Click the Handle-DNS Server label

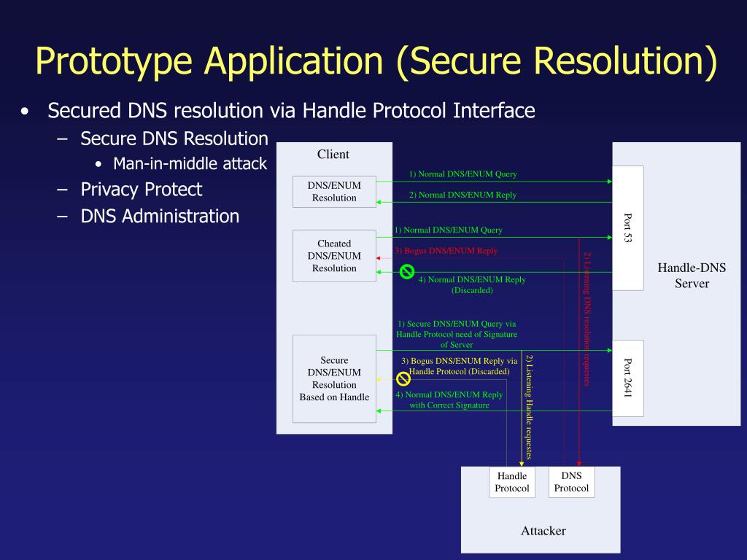692,276
